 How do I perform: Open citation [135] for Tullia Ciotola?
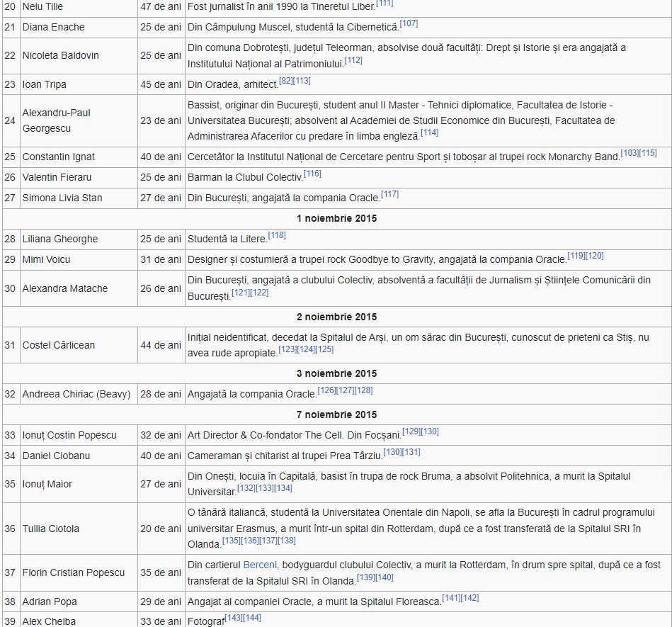tap(232, 541)
